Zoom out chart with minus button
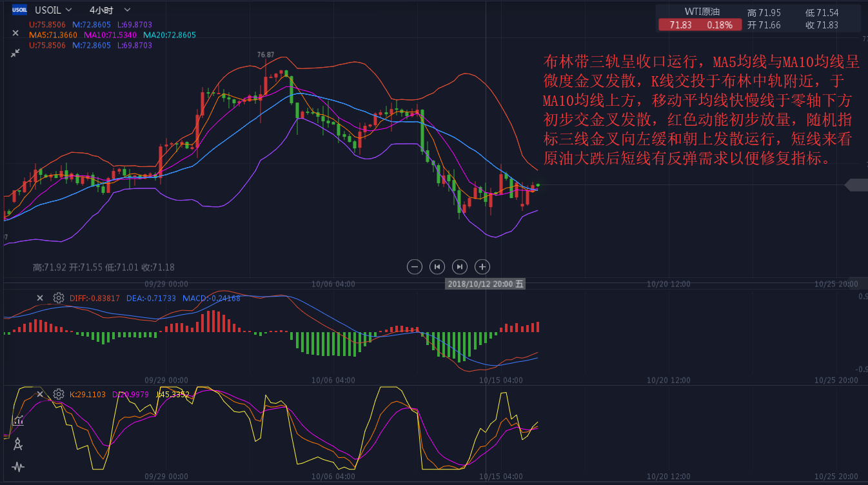 (415, 266)
